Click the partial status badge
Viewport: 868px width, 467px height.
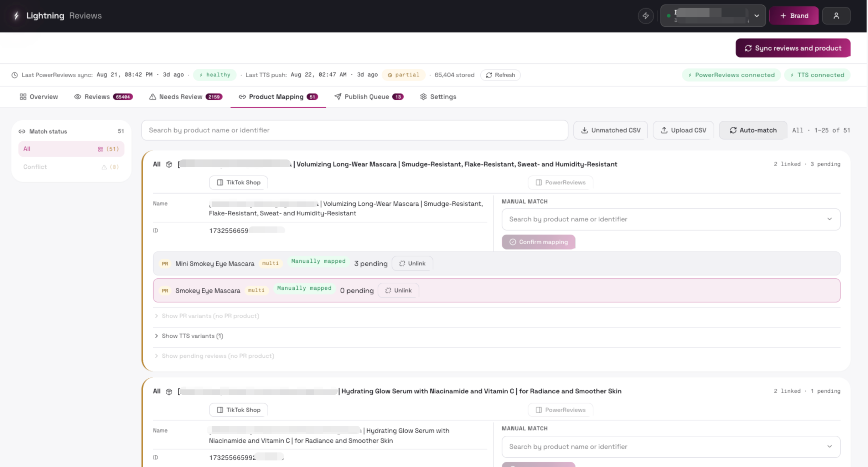tap(404, 75)
